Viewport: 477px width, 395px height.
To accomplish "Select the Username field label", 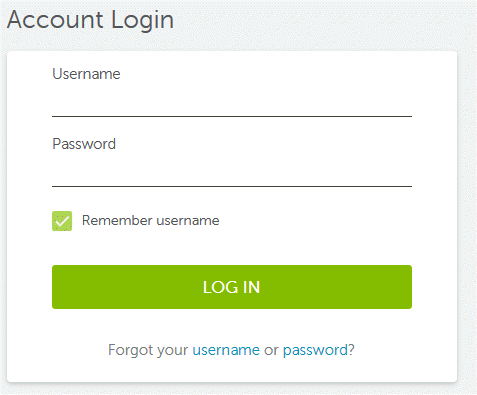I will tap(86, 74).
